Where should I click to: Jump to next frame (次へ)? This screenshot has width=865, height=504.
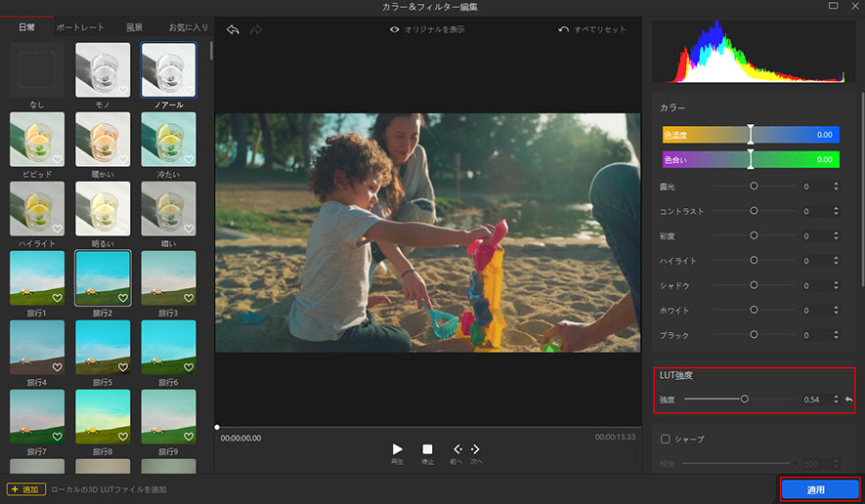(x=476, y=449)
